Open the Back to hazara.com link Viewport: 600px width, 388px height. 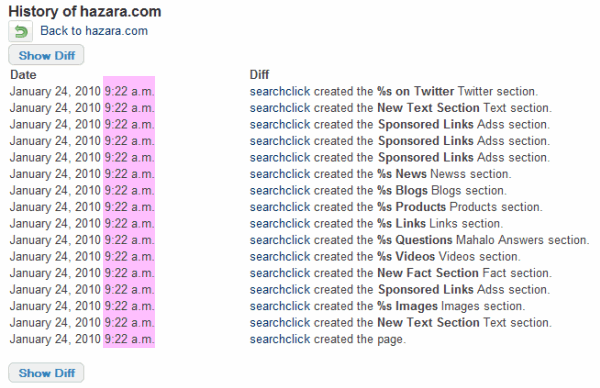94,31
